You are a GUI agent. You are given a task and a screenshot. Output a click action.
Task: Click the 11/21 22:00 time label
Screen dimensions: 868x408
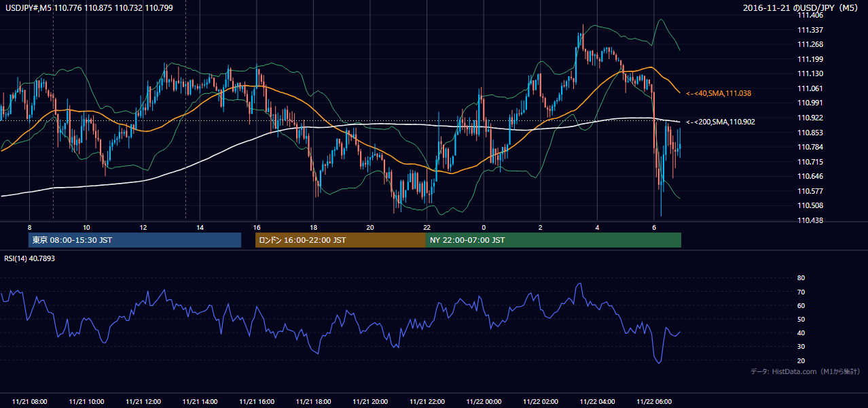[427, 402]
